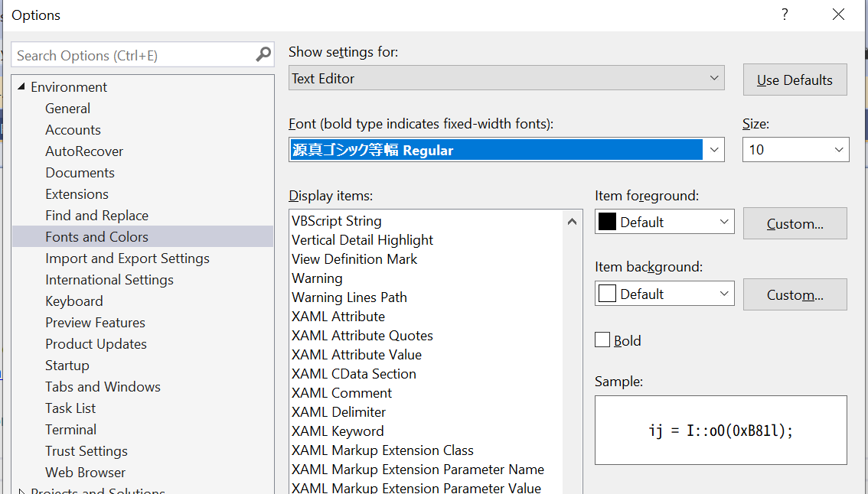This screenshot has width=868, height=494.
Task: Click Custom button for item foreground
Action: (x=795, y=223)
